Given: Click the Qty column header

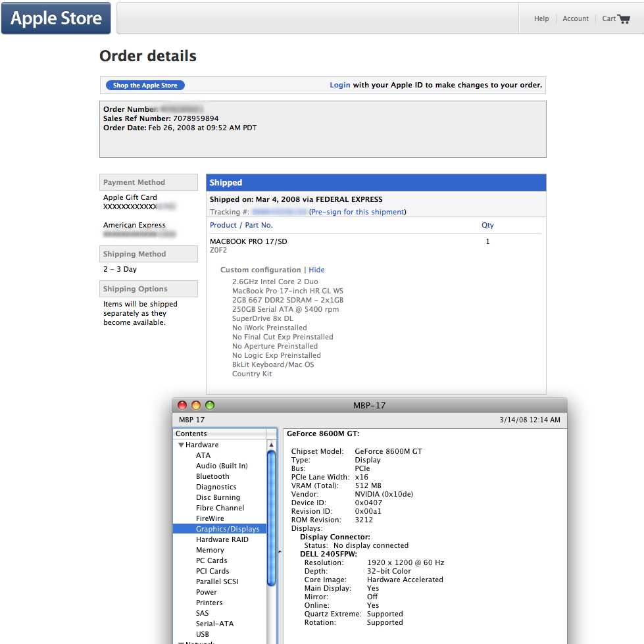Looking at the screenshot, I should (487, 225).
